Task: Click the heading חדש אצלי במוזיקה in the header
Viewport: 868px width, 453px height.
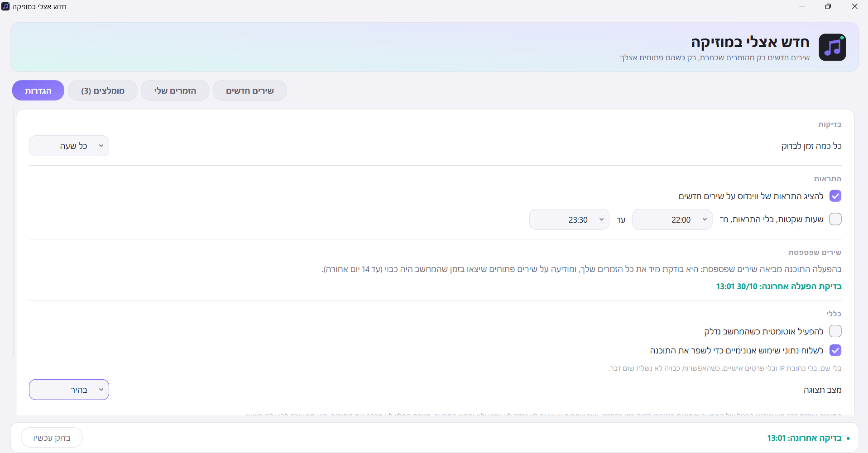Action: tap(750, 42)
